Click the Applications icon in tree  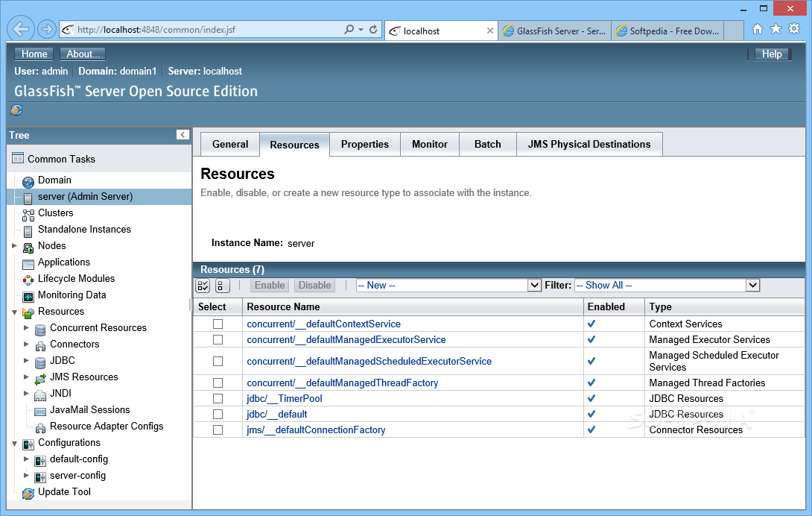28,264
